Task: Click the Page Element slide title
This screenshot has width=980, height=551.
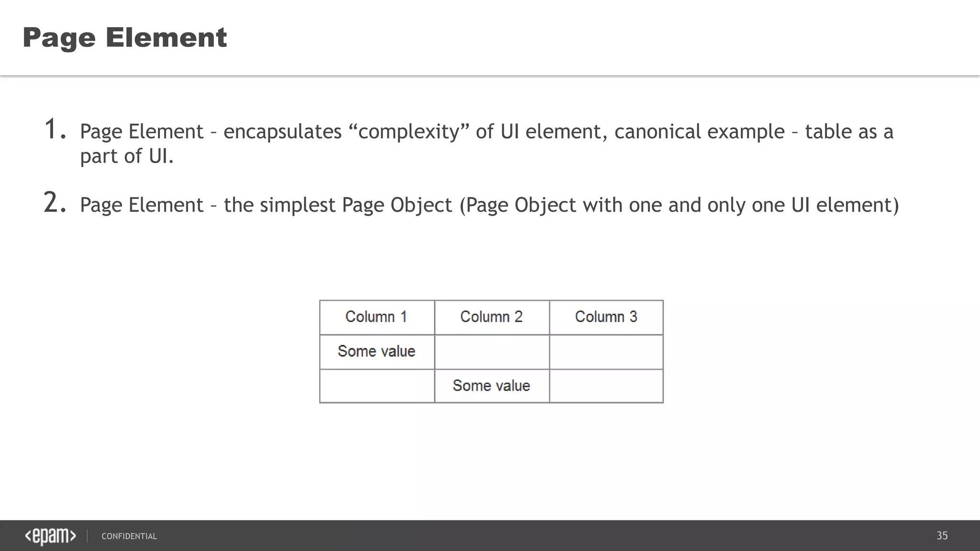Action: 124,37
